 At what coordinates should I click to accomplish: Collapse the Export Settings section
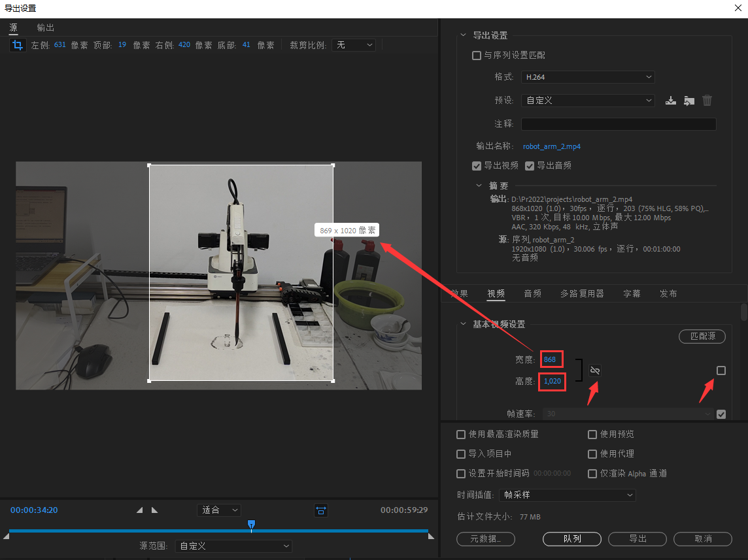click(463, 35)
